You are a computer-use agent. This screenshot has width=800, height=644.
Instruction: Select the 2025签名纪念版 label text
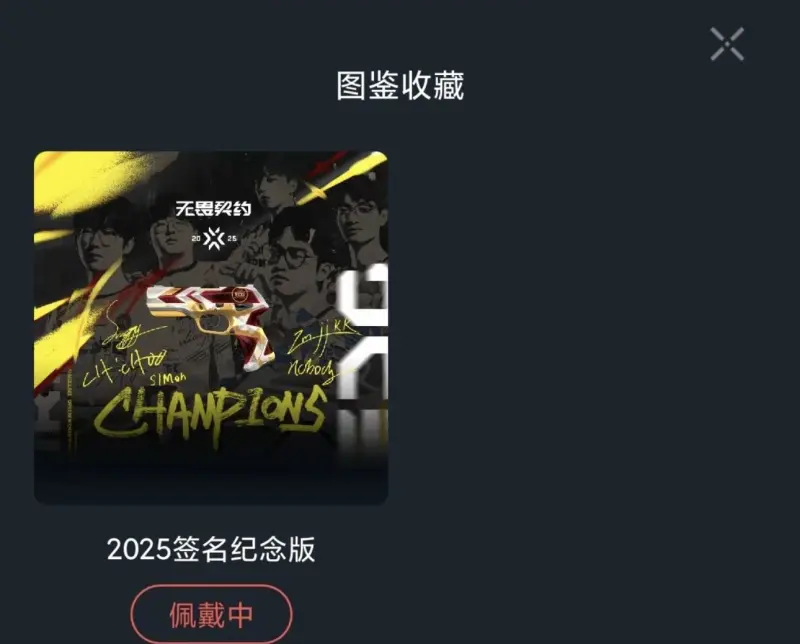(211, 550)
